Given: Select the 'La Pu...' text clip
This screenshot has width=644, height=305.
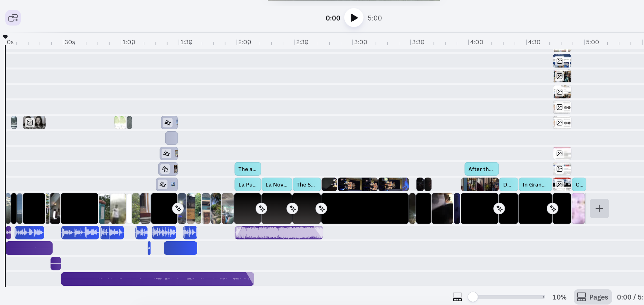Looking at the screenshot, I should point(248,184).
